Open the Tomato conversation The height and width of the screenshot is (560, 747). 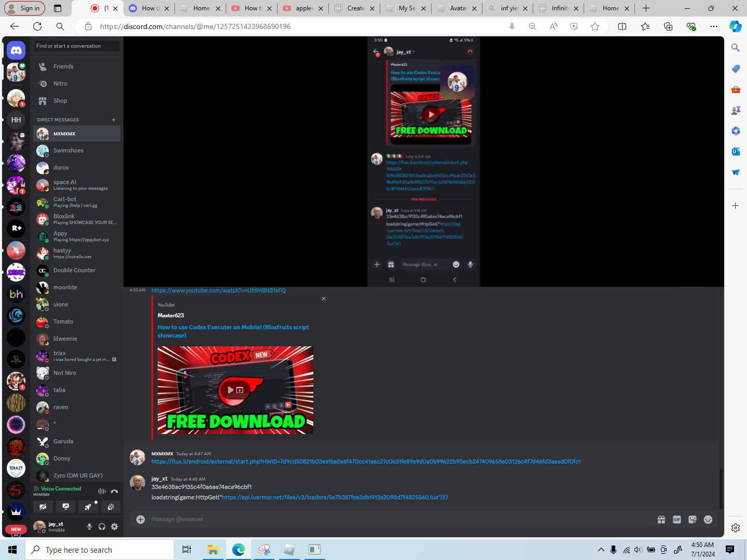point(77,321)
